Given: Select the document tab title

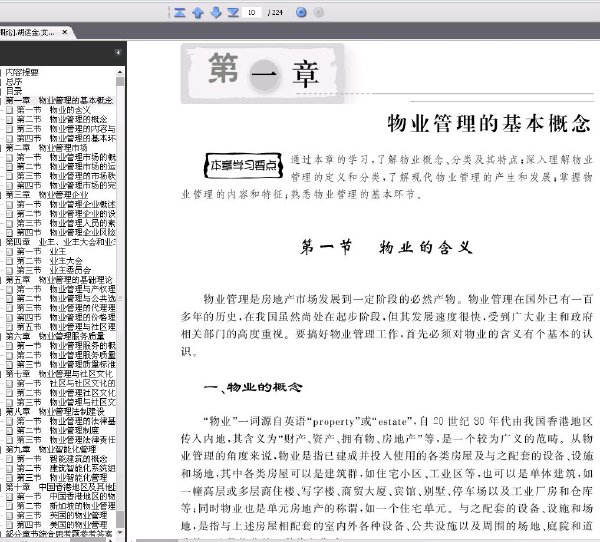Looking at the screenshot, I should click(27, 32).
